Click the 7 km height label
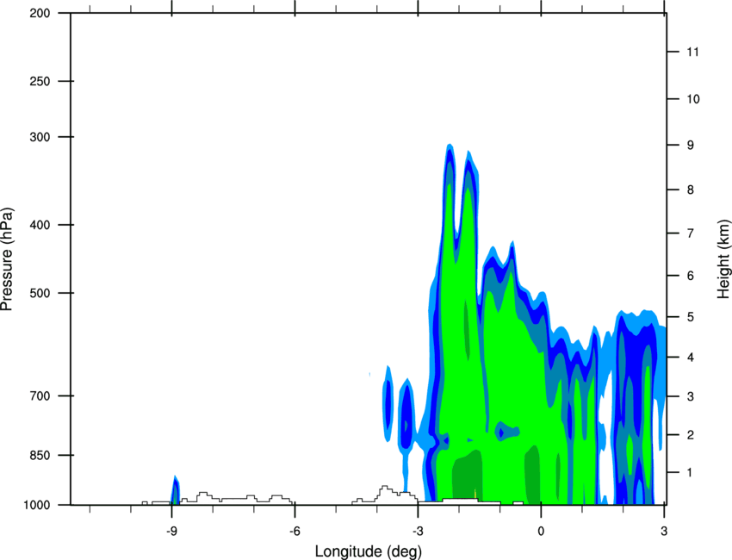 pyautogui.click(x=691, y=233)
